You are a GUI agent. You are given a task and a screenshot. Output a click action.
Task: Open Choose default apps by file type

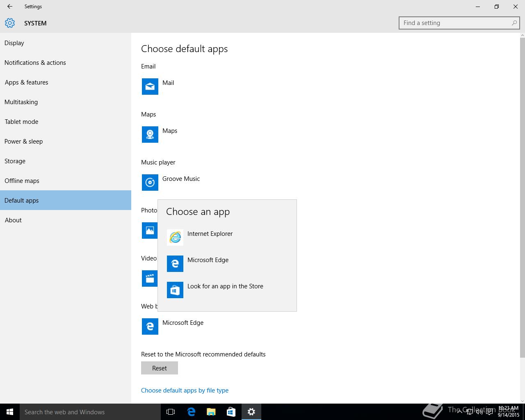coord(185,390)
